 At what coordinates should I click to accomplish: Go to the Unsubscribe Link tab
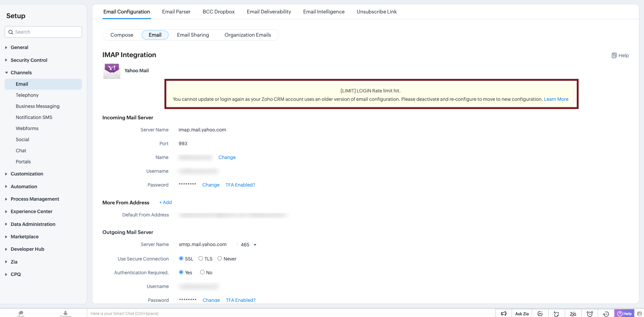377,12
